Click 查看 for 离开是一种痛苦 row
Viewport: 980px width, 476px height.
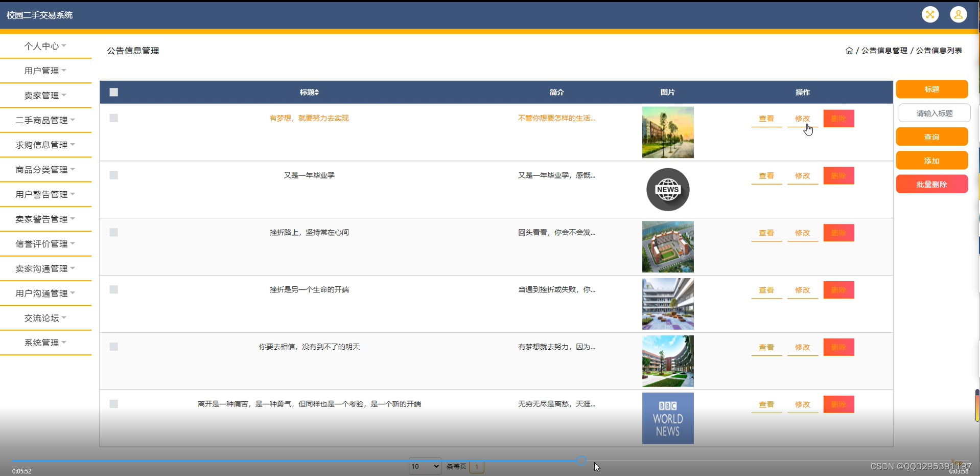pyautogui.click(x=766, y=405)
